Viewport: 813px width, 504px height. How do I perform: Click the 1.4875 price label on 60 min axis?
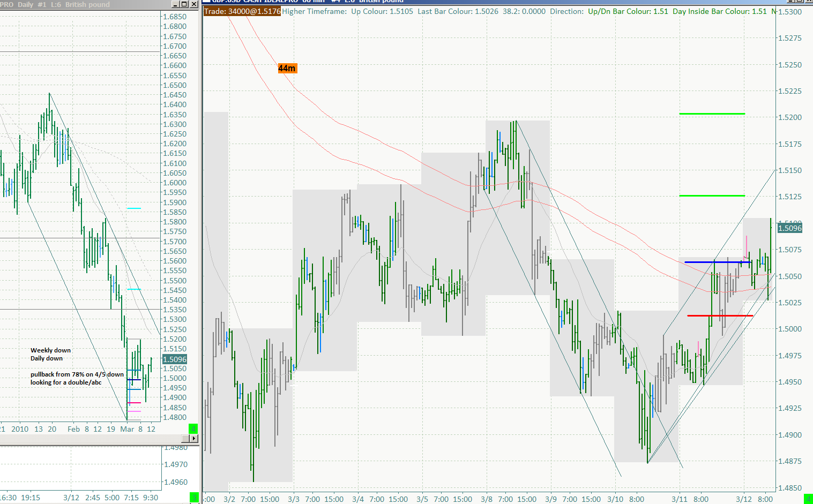point(790,461)
